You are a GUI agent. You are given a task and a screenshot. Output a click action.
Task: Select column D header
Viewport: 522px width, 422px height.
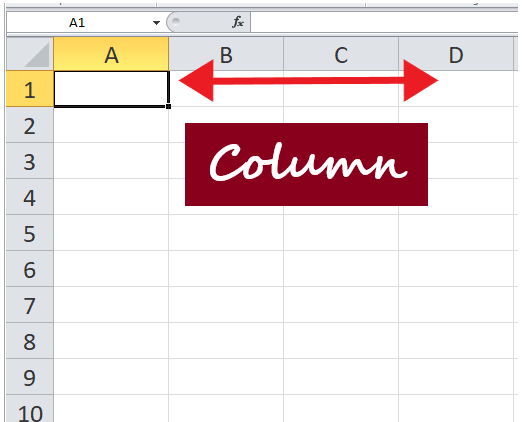(x=456, y=54)
